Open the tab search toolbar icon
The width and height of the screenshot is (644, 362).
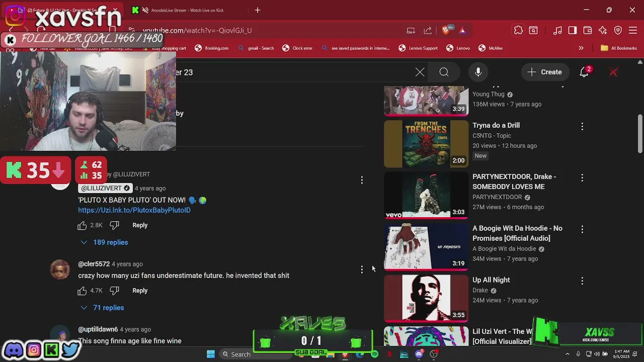(533, 31)
